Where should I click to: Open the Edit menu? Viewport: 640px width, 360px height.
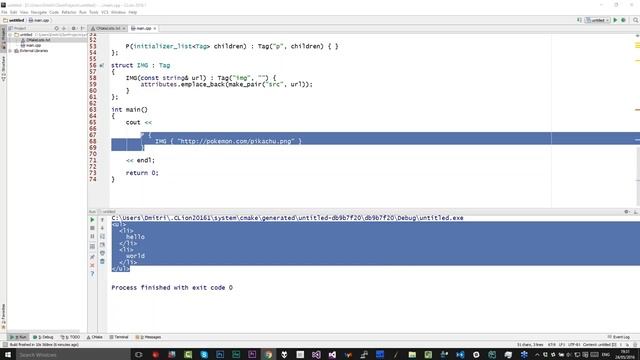[x=13, y=12]
